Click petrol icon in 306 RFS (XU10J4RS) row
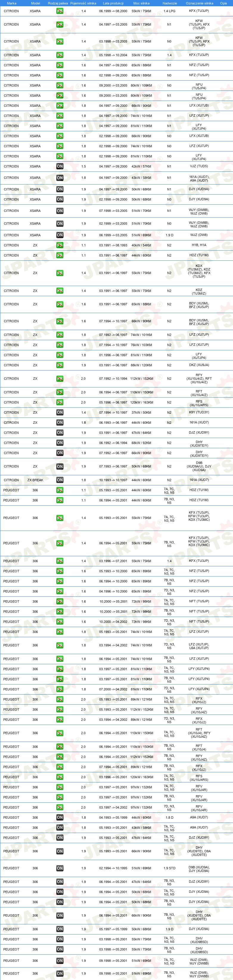Viewport: 233px width, 980px height. [x=60, y=777]
